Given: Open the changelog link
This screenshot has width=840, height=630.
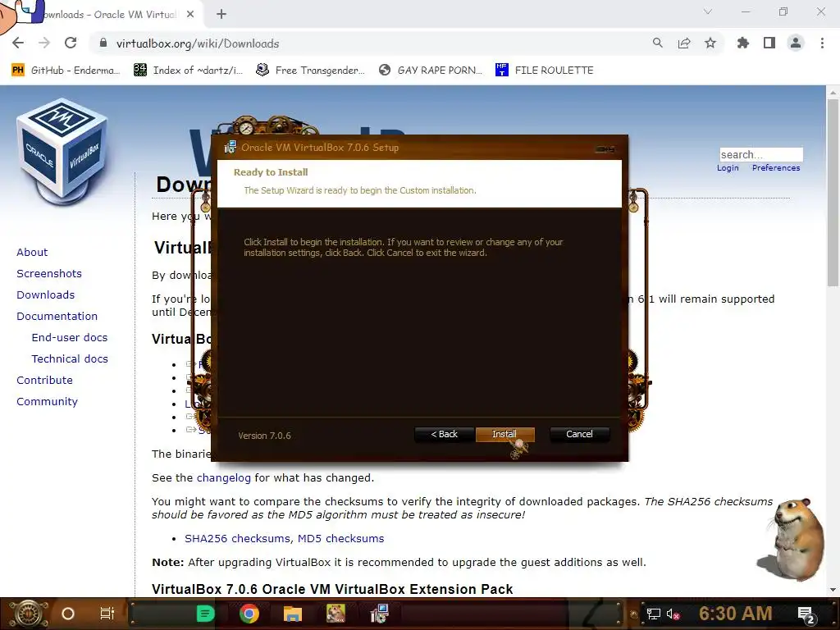Looking at the screenshot, I should 223,478.
